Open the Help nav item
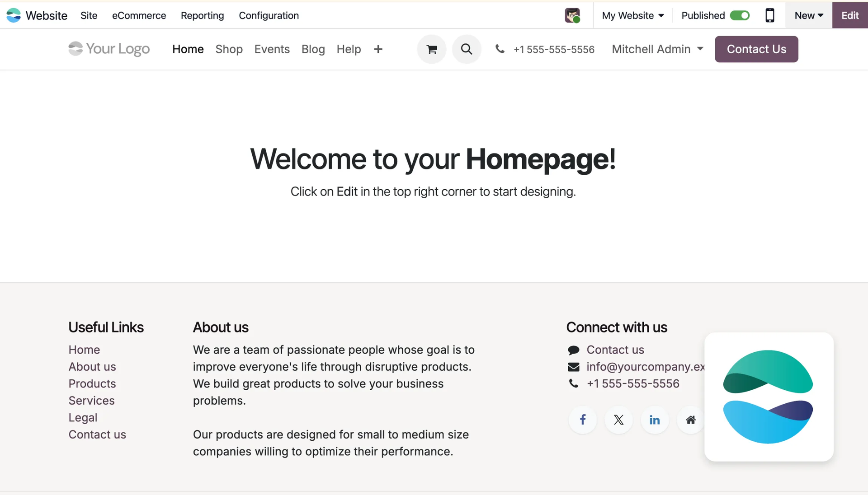 [349, 49]
